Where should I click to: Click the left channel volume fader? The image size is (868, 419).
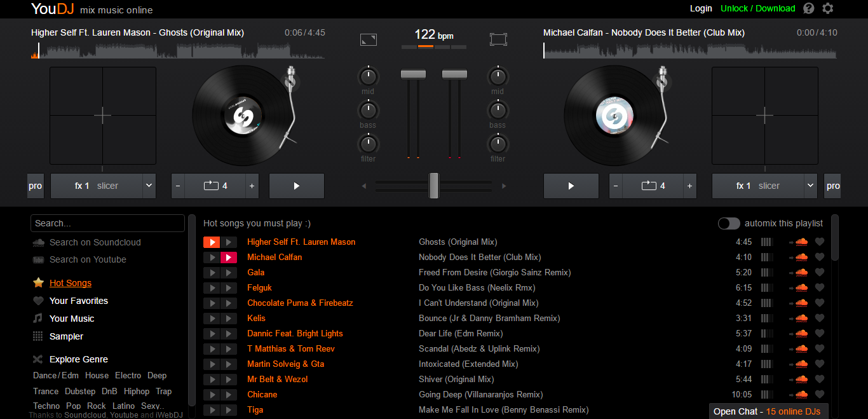(413, 74)
